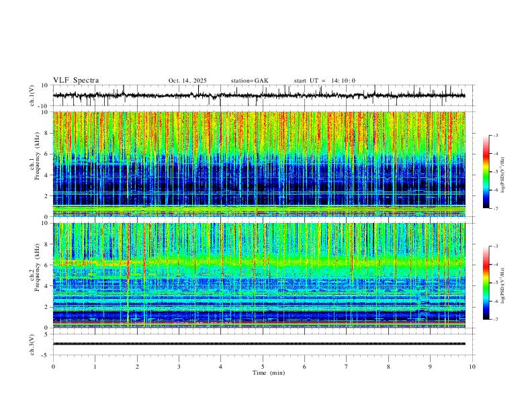The image size is (532, 411).
Task: Click time axis tick label '10'
Action: [472, 367]
